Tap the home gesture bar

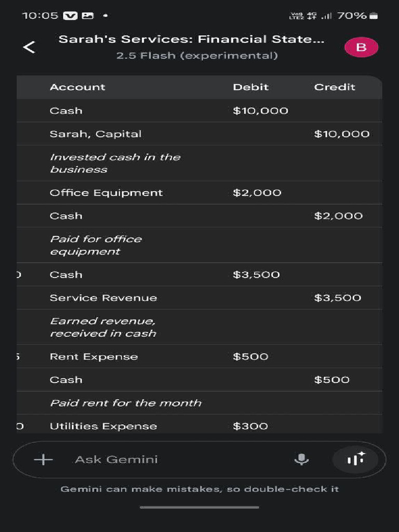point(199,507)
